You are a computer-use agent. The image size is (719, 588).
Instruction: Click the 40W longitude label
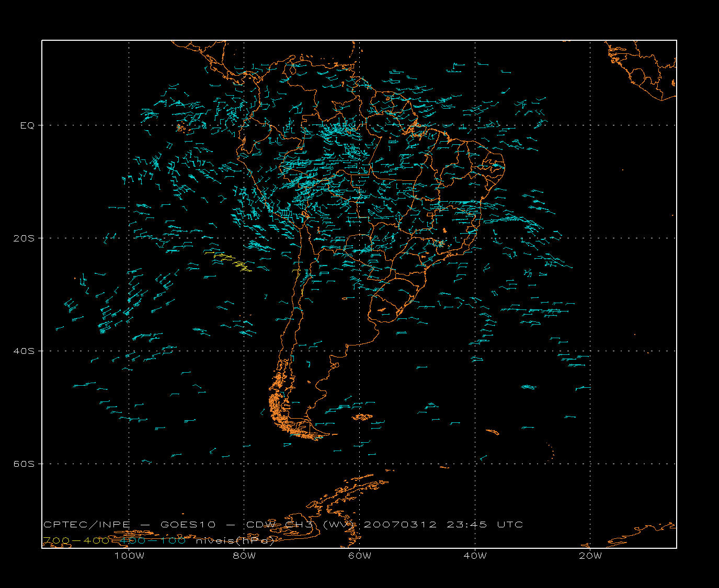[475, 556]
